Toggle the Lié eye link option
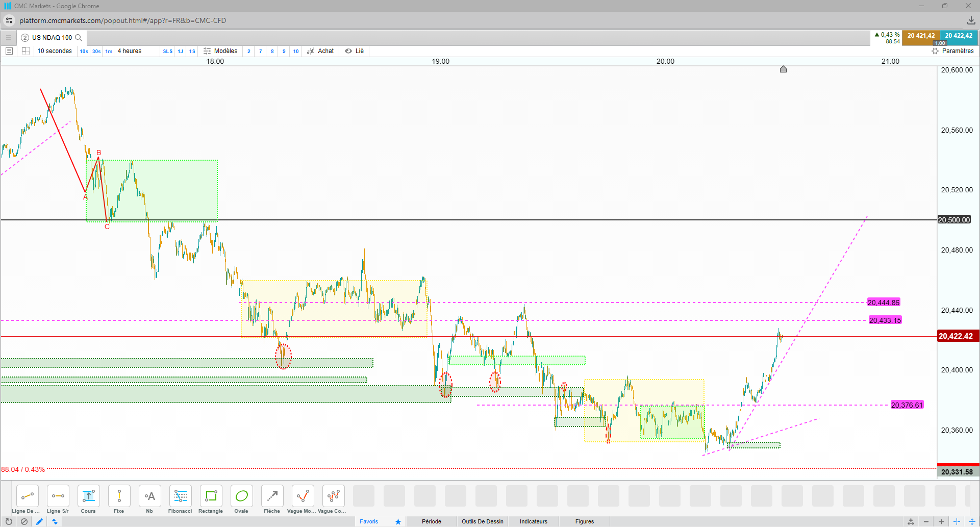980x527 pixels. (354, 51)
